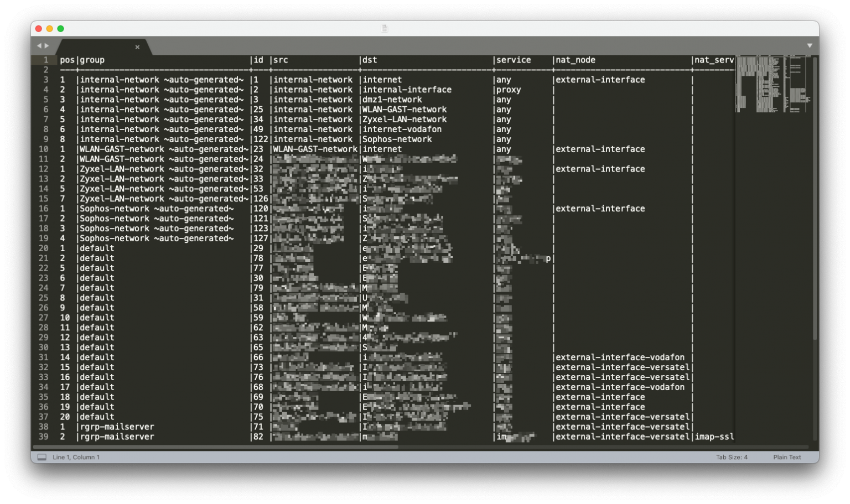Click 'internet-vodafon' destination text
The height and width of the screenshot is (504, 850).
point(402,129)
